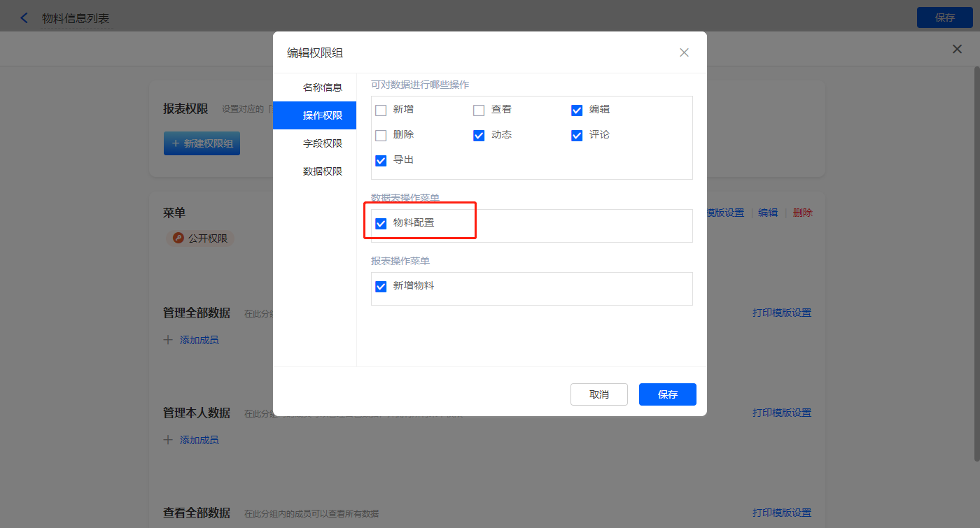Click the 公开权限 key icon badge

click(178, 238)
